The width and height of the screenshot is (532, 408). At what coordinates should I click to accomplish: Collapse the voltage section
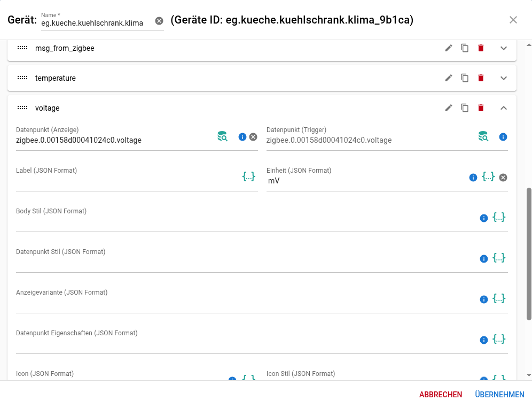(504, 108)
